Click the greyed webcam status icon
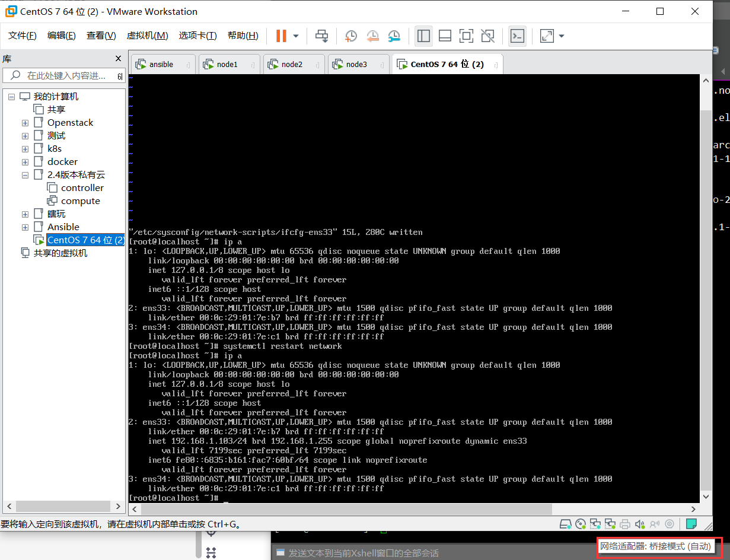The image size is (730, 560). tap(670, 524)
